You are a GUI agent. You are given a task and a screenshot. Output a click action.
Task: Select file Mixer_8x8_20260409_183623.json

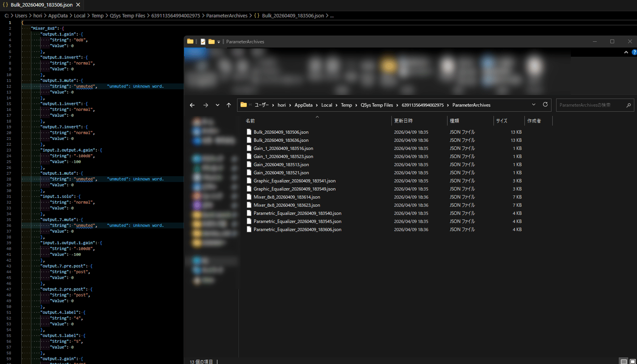287,205
